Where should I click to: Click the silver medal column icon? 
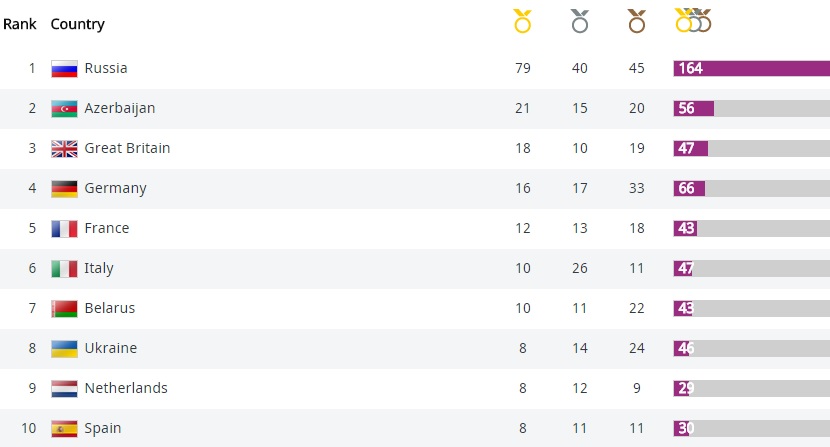tap(579, 21)
